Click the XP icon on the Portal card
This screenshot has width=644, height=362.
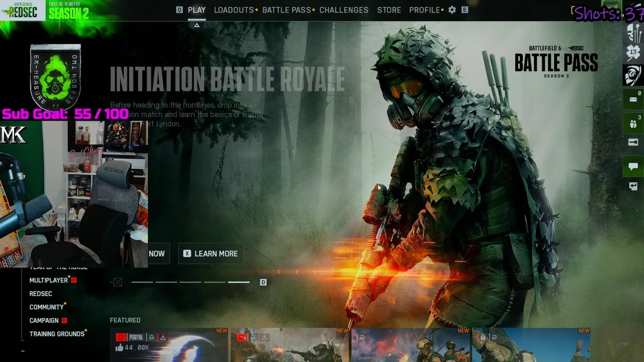[x=151, y=337]
